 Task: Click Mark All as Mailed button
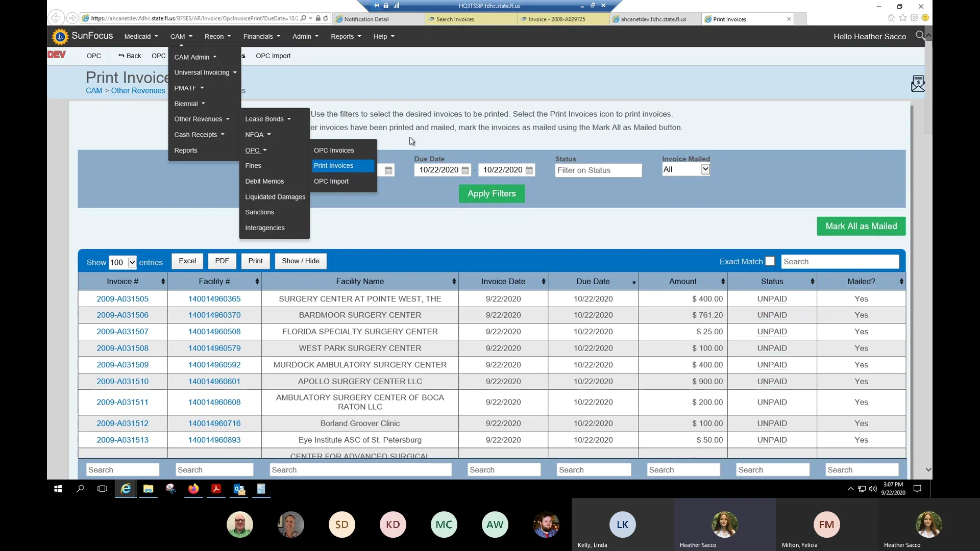(x=861, y=226)
